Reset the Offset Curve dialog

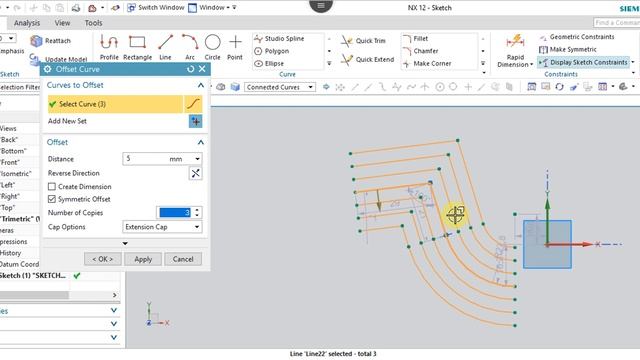click(190, 69)
